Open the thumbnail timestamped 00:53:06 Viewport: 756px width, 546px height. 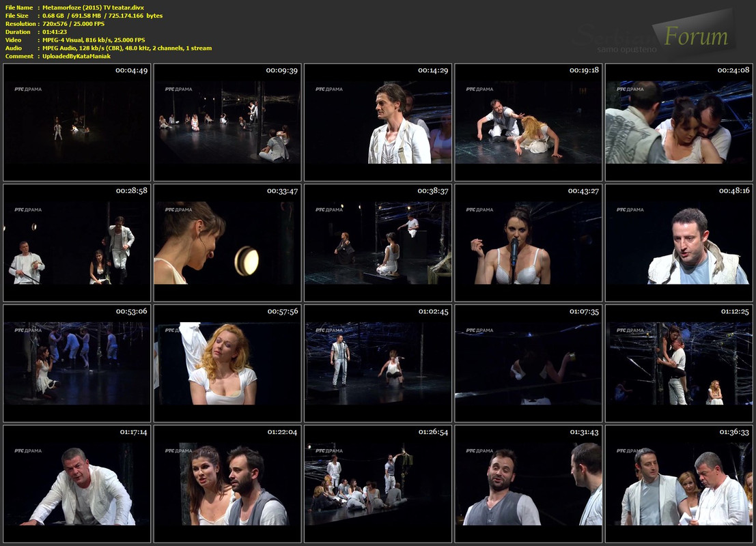pyautogui.click(x=76, y=363)
